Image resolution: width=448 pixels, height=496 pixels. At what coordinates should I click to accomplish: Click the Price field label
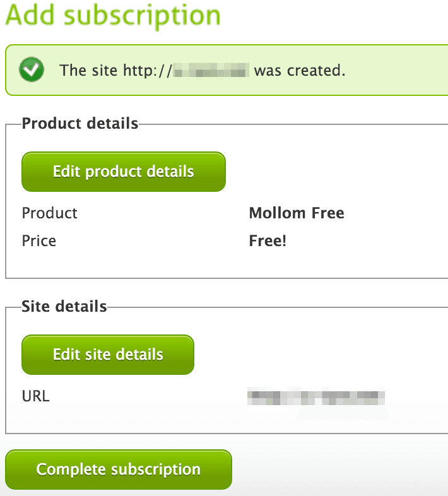point(39,240)
